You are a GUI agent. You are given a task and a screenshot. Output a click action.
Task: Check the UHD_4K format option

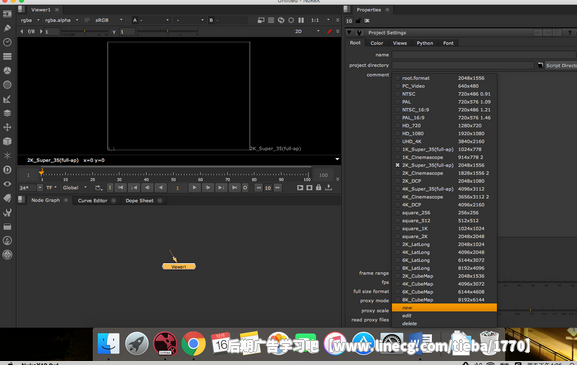(x=398, y=141)
